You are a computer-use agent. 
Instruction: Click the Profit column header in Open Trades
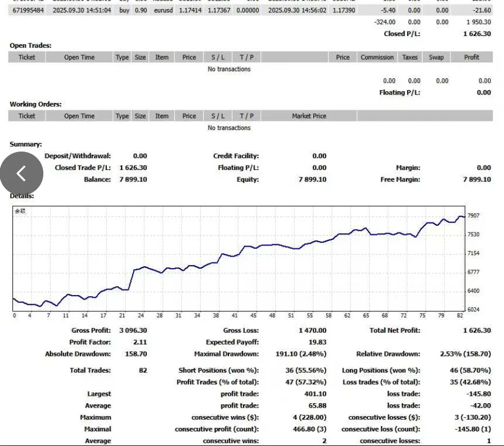[x=471, y=57]
